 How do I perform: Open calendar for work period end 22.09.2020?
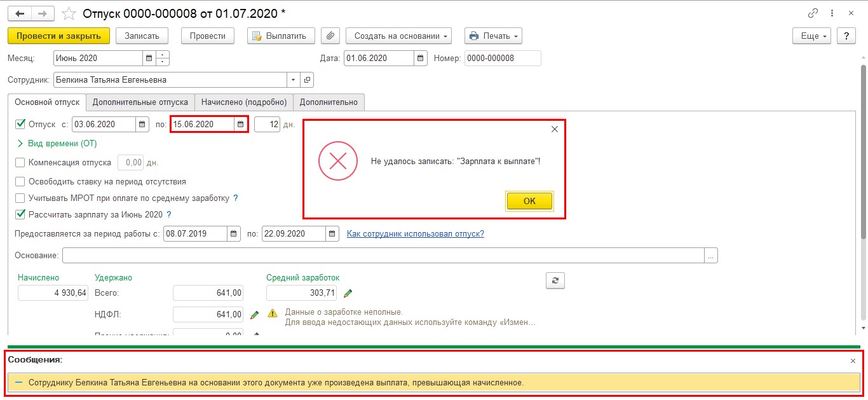332,234
